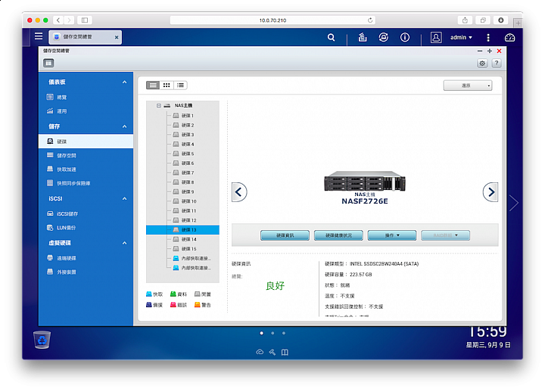Collapse the 儲存 sidebar section
Screen dimensions: 545x392
pyautogui.click(x=124, y=126)
